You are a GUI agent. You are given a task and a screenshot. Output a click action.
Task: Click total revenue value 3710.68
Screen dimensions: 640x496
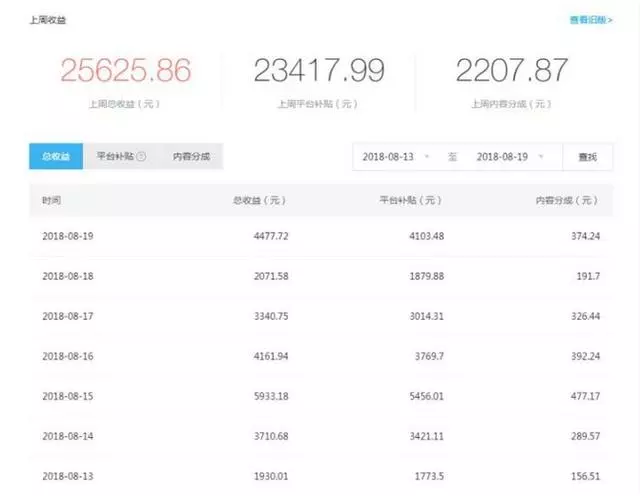(x=271, y=436)
